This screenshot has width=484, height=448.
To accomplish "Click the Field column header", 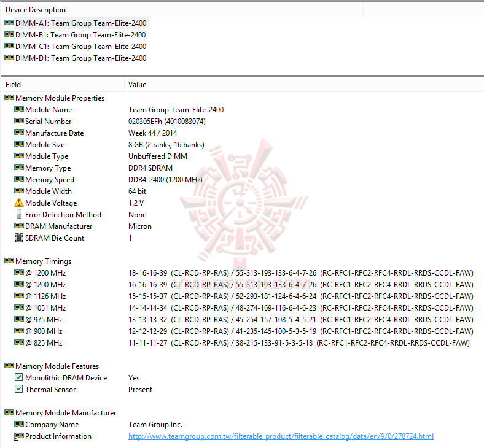I will 63,85.
